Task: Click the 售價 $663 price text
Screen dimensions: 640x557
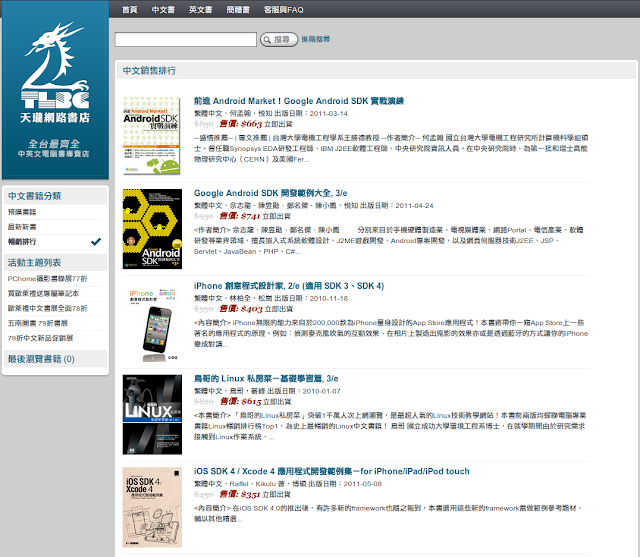Action: tap(240, 124)
